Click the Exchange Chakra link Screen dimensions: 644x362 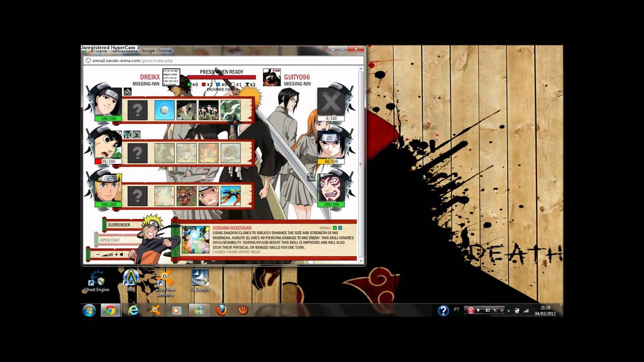[x=221, y=89]
